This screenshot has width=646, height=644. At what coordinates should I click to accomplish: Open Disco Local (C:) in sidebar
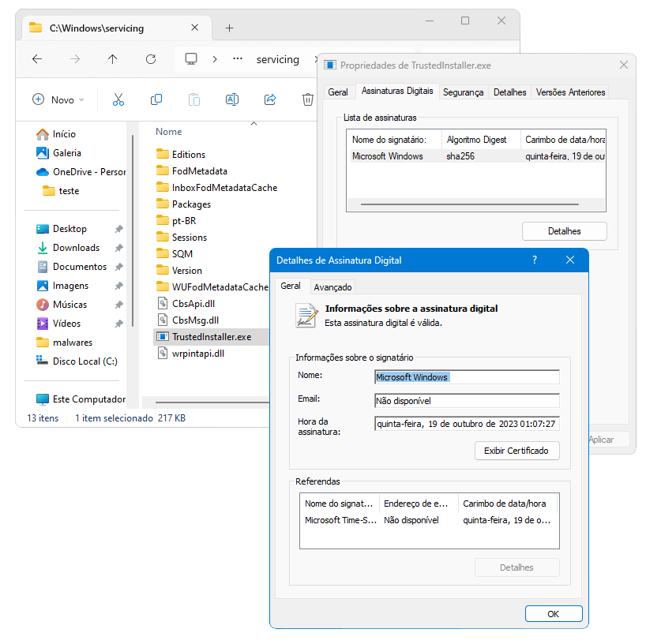click(x=77, y=361)
